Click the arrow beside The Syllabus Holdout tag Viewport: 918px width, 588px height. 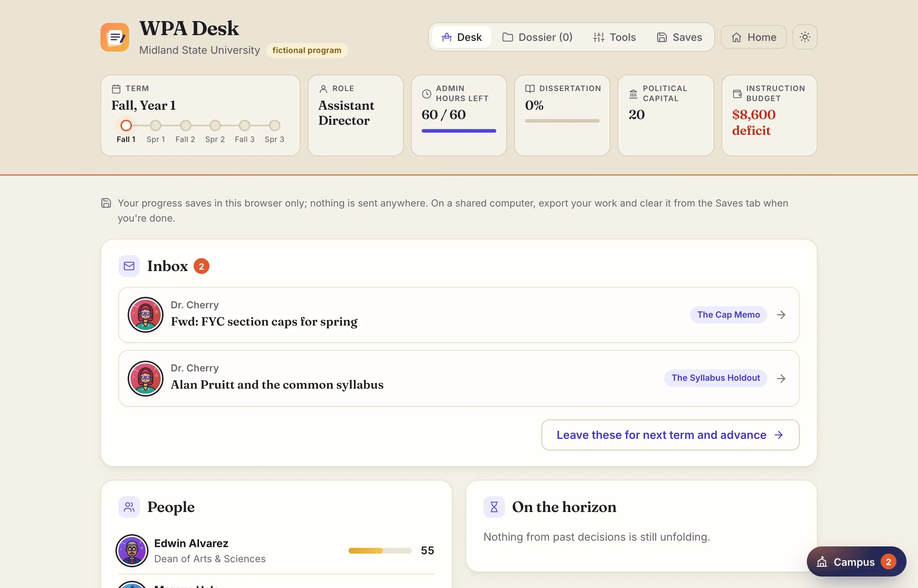pos(781,378)
